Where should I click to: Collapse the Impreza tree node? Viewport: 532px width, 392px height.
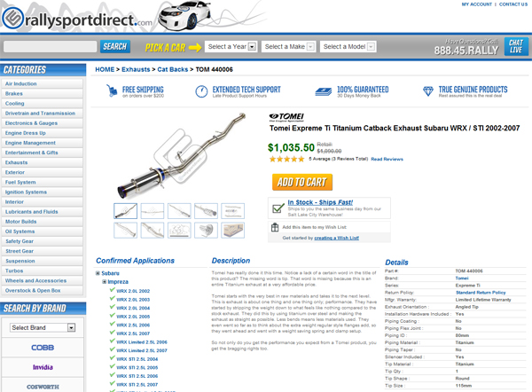coord(104,282)
